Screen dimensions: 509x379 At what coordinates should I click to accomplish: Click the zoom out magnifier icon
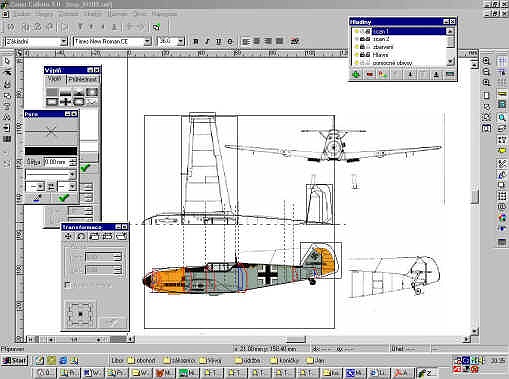point(486,72)
